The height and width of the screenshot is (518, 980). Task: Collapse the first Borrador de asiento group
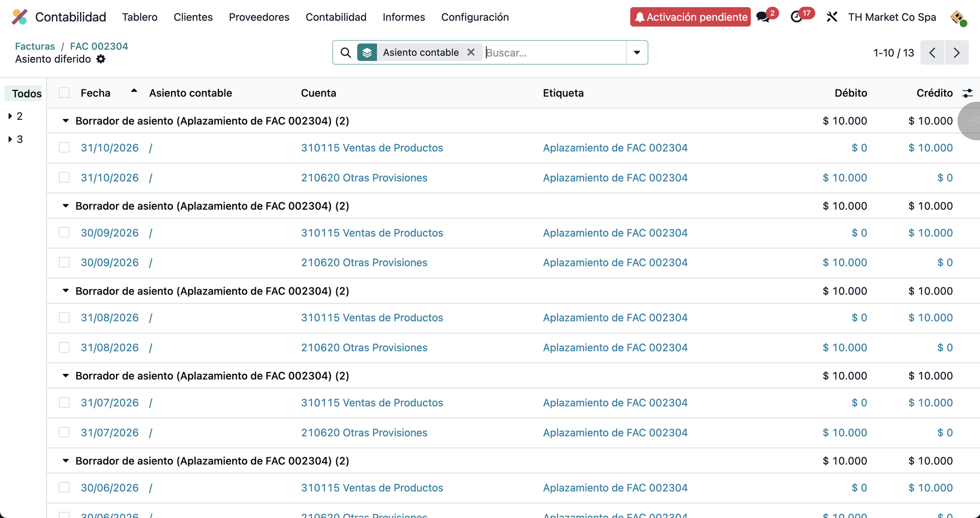[x=65, y=120]
